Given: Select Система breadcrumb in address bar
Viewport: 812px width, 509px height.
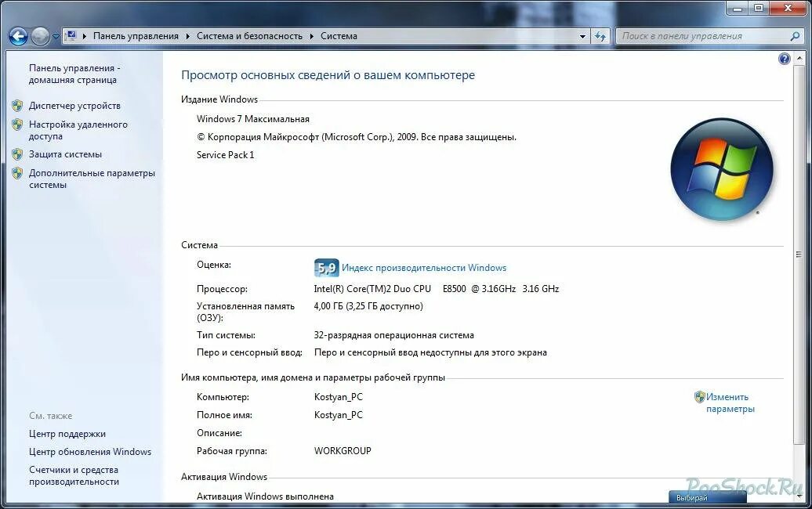Looking at the screenshot, I should (339, 36).
